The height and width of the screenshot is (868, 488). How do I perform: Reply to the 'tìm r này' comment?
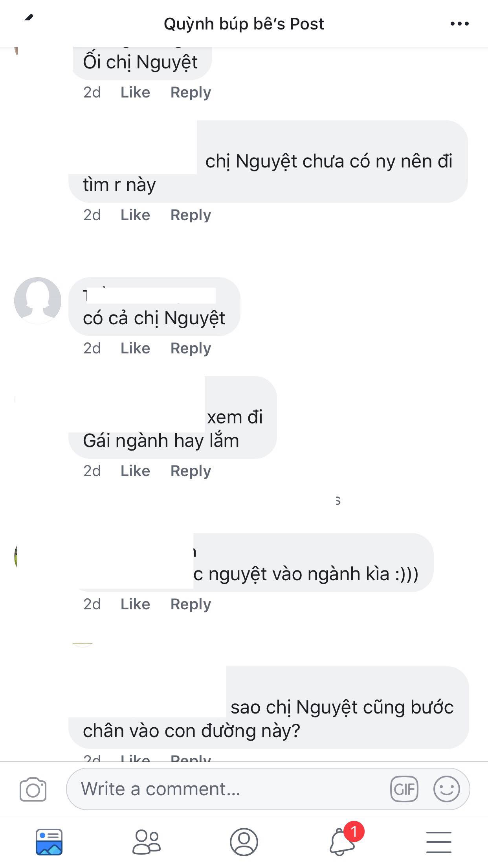click(191, 215)
